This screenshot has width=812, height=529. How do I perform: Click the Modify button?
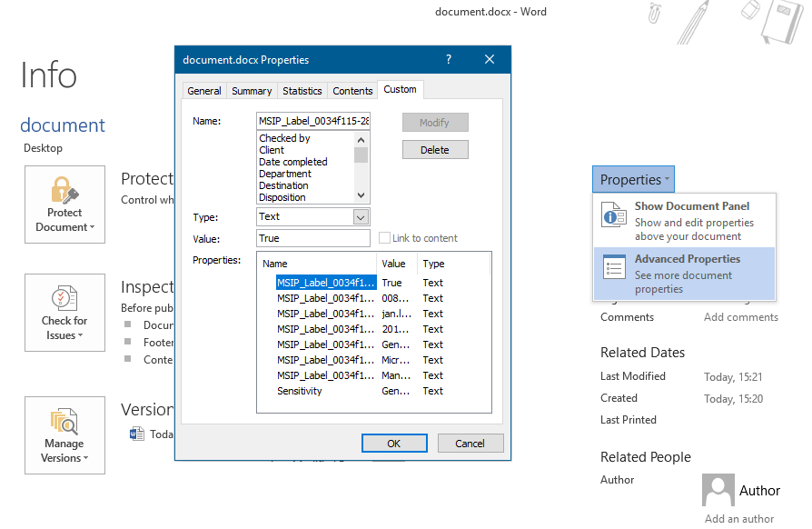click(435, 122)
